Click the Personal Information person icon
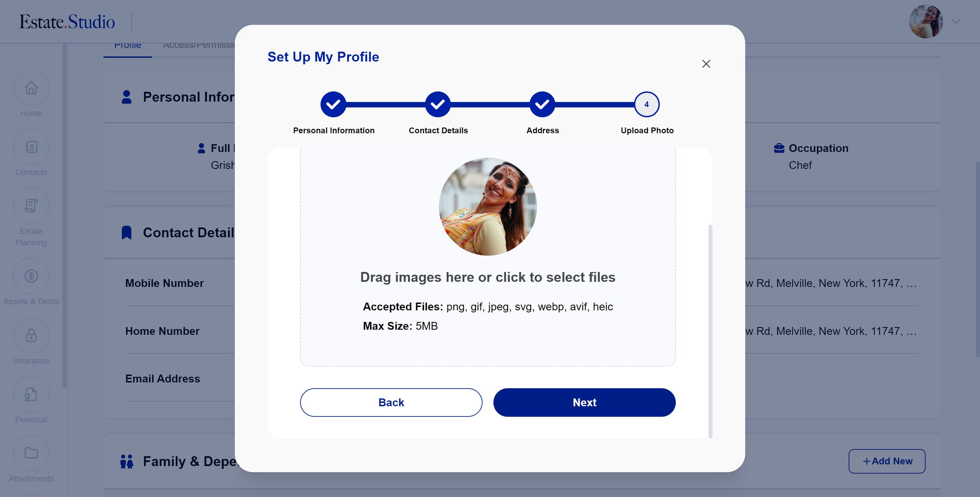This screenshot has width=980, height=497. tap(127, 97)
